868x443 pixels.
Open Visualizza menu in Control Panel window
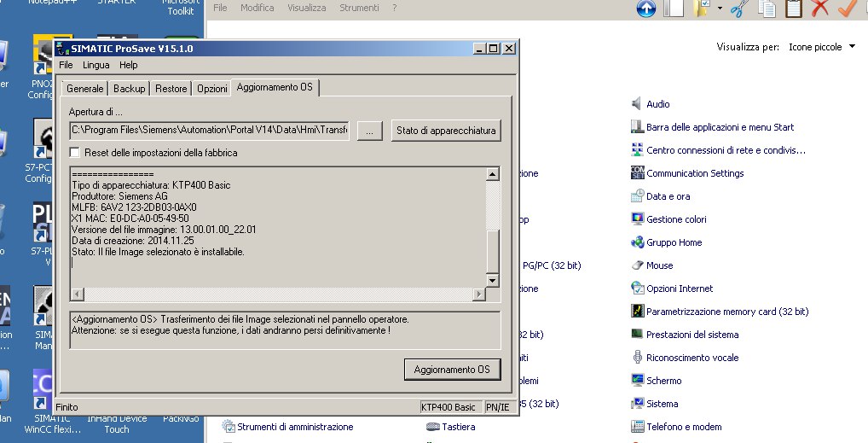(x=307, y=8)
